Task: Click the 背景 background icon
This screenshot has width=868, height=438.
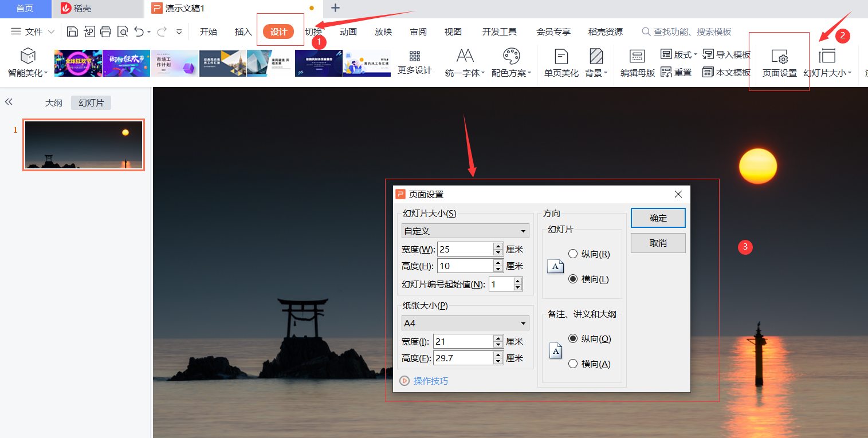Action: coord(596,56)
